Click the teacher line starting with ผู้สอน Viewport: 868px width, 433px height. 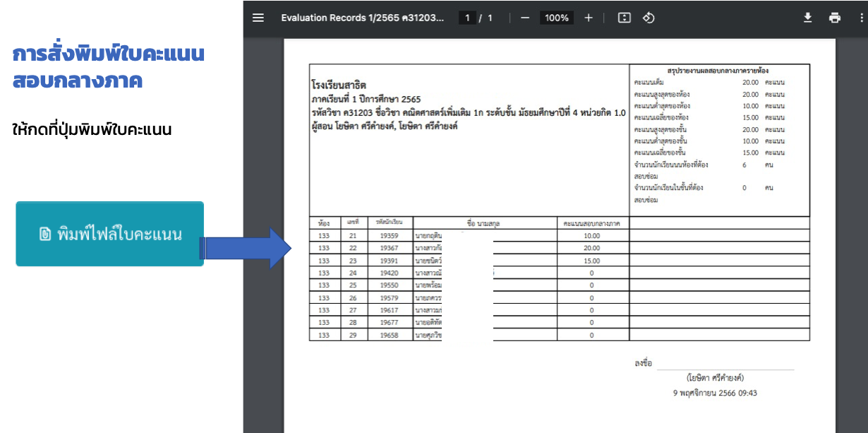point(385,126)
